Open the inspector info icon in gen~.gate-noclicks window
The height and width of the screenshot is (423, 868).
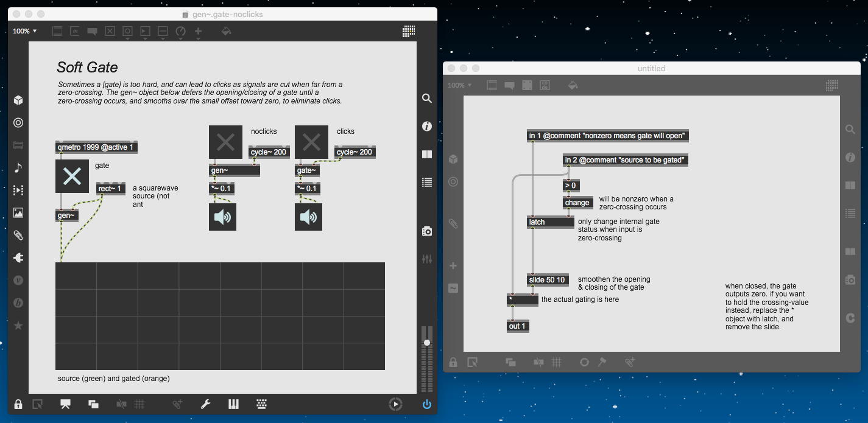click(427, 127)
